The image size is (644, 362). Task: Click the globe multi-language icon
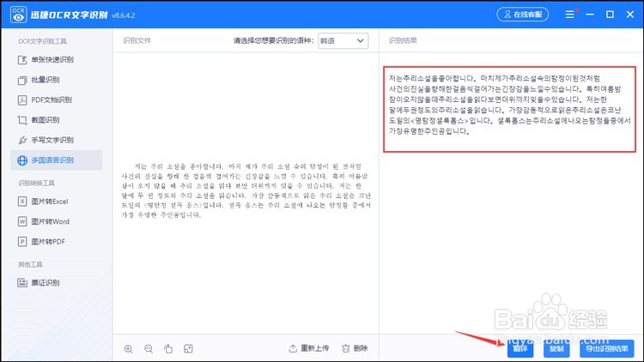(22, 160)
